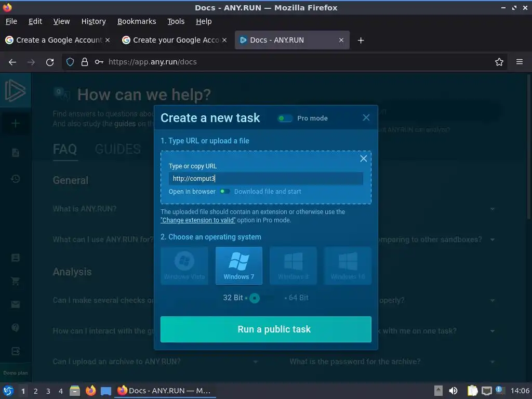Open the history clock icon in the sidebar

click(15, 179)
